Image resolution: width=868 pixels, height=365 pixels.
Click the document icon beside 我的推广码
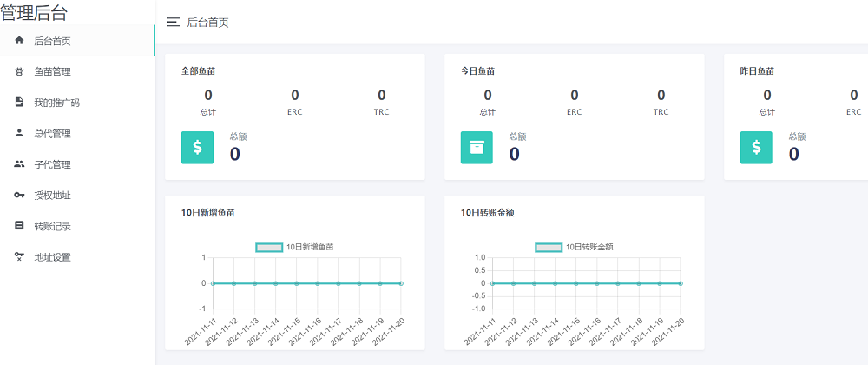(x=19, y=103)
